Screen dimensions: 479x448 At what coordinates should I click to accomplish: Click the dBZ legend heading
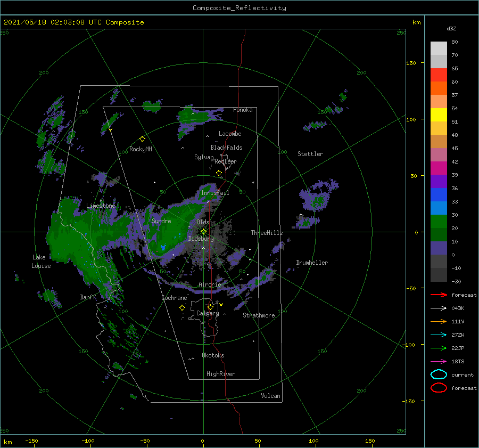tap(451, 28)
